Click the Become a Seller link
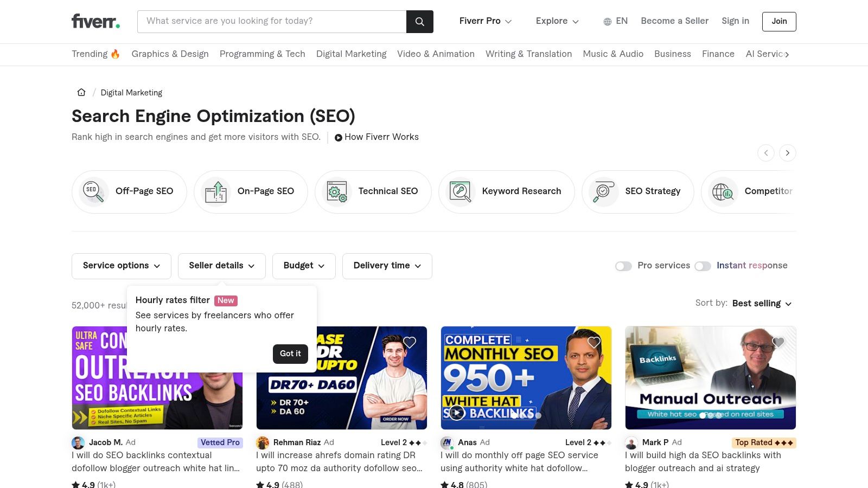The image size is (868, 488). 674,21
